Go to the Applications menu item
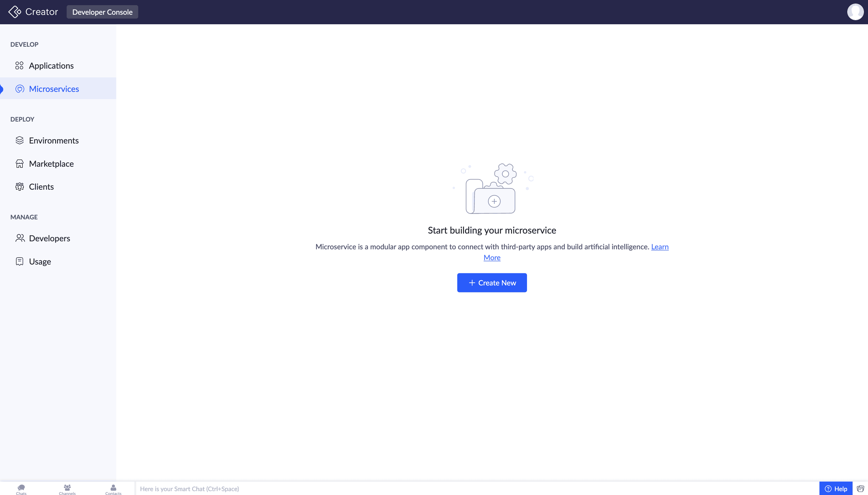This screenshot has width=868, height=495. [51, 66]
